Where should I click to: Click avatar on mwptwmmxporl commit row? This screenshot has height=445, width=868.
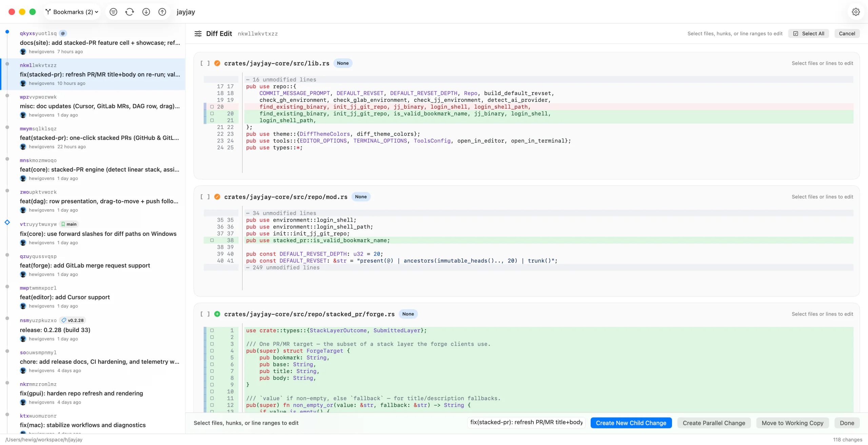coord(23,306)
